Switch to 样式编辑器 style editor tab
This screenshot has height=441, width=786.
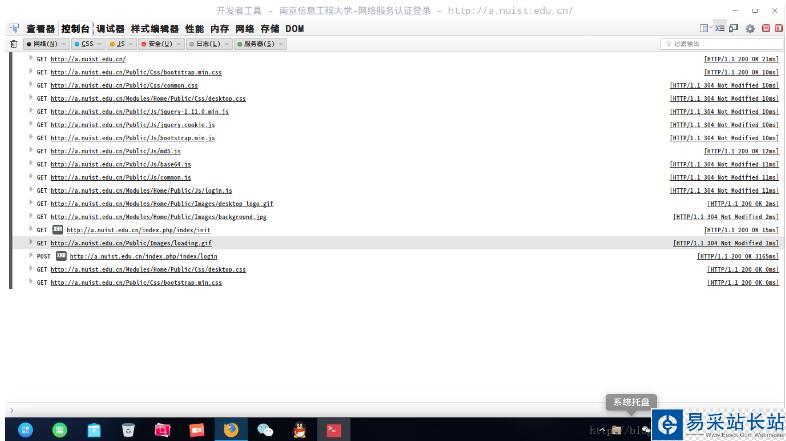155,29
